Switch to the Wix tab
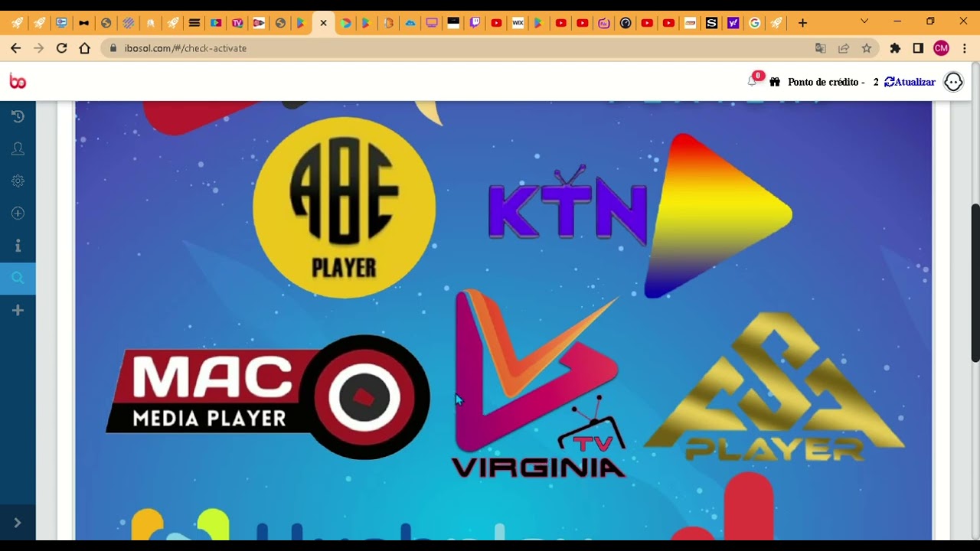Screen dimensions: 980x551 click(x=518, y=23)
